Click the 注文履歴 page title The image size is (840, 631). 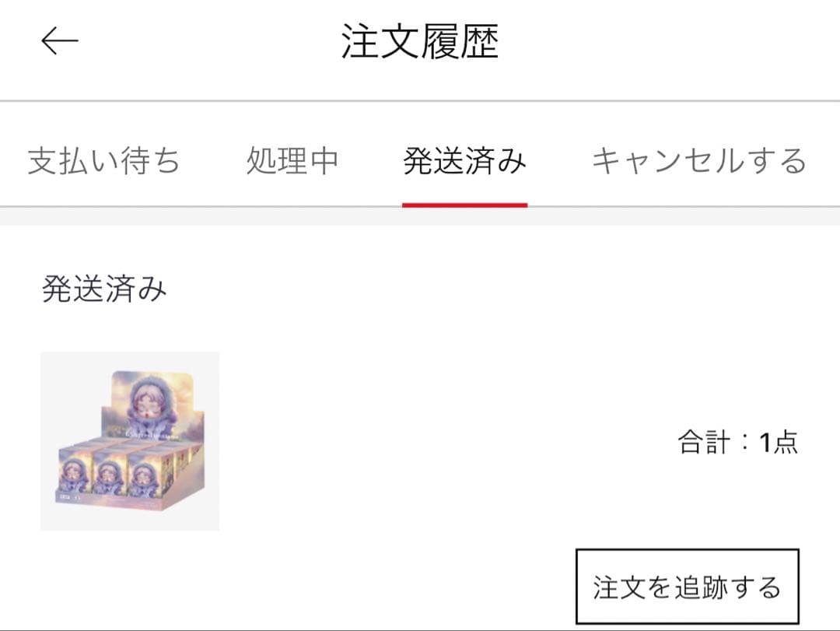[420, 41]
